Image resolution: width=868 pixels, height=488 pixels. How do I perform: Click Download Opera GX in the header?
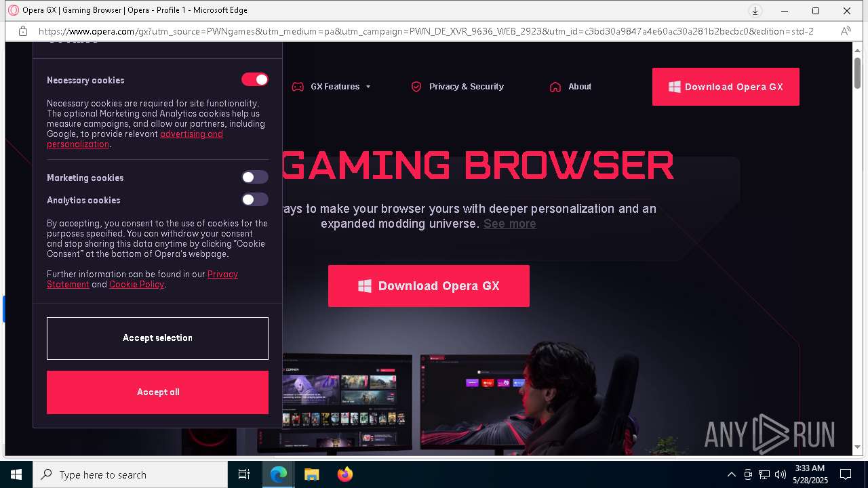726,87
